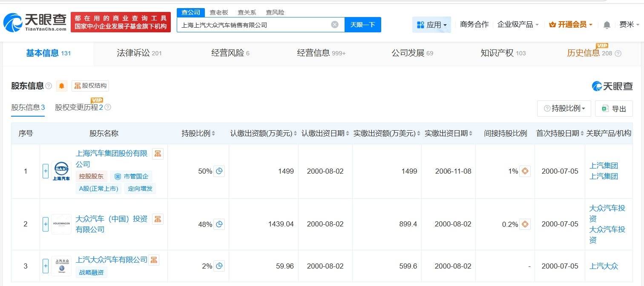Open the 基本信息 tab

tap(48, 53)
